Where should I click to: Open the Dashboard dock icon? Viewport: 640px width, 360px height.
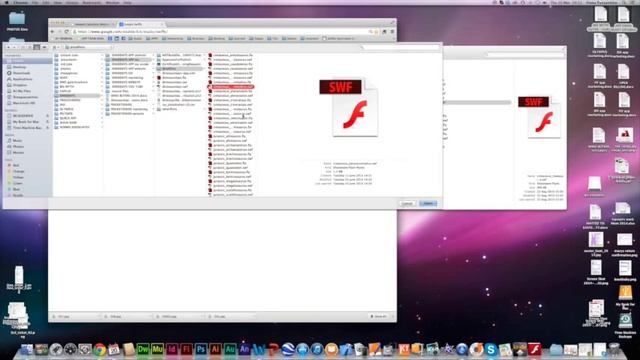pos(70,350)
